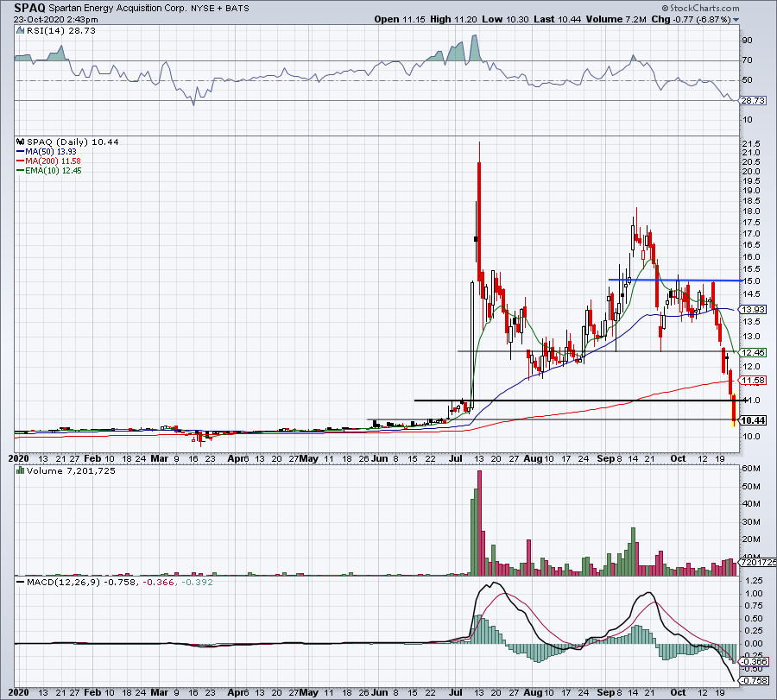The image size is (777, 700).
Task: Click the Last 10.44 value in header
Action: tap(558, 19)
